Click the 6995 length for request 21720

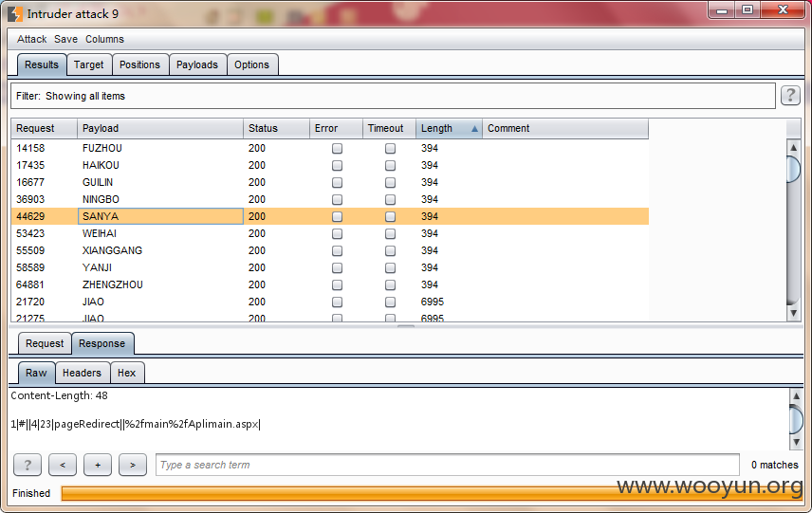click(x=433, y=302)
